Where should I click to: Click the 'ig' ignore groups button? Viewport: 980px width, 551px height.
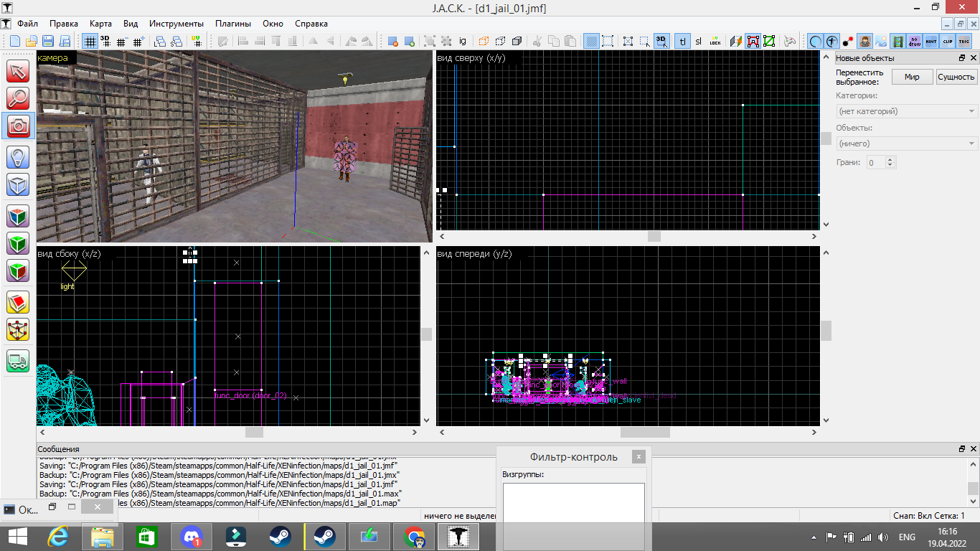click(463, 41)
